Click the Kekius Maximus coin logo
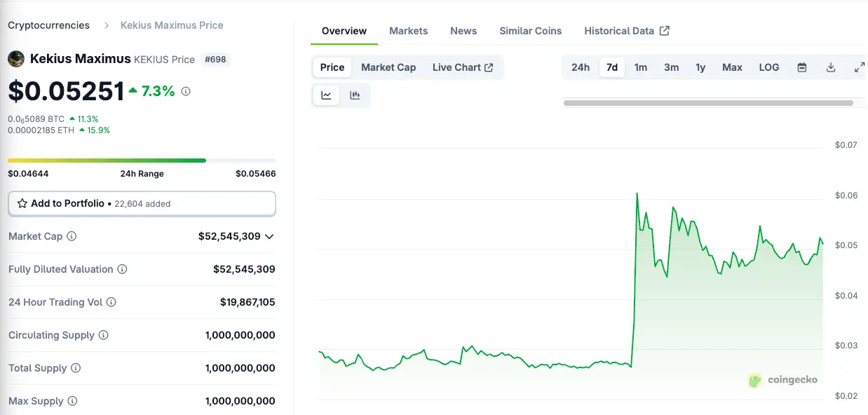This screenshot has width=868, height=415. (x=15, y=59)
